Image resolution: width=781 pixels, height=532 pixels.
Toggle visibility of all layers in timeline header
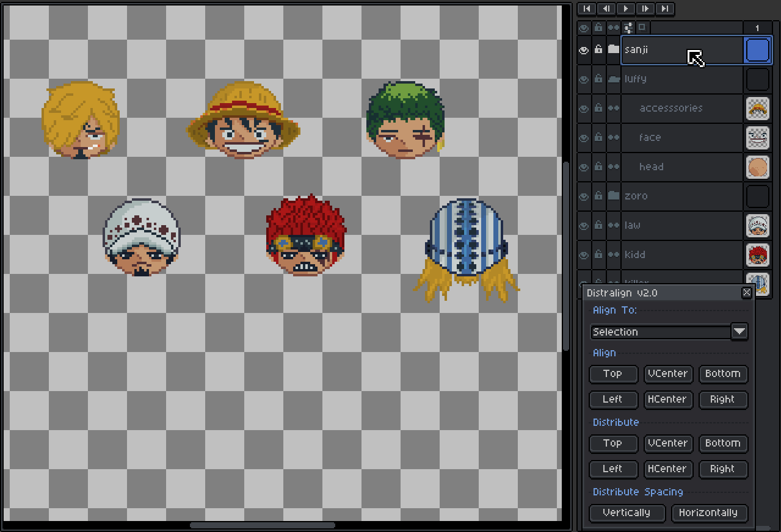pos(584,27)
